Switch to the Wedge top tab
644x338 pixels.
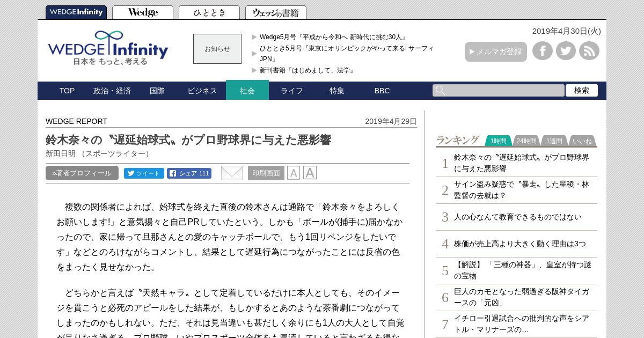143,12
